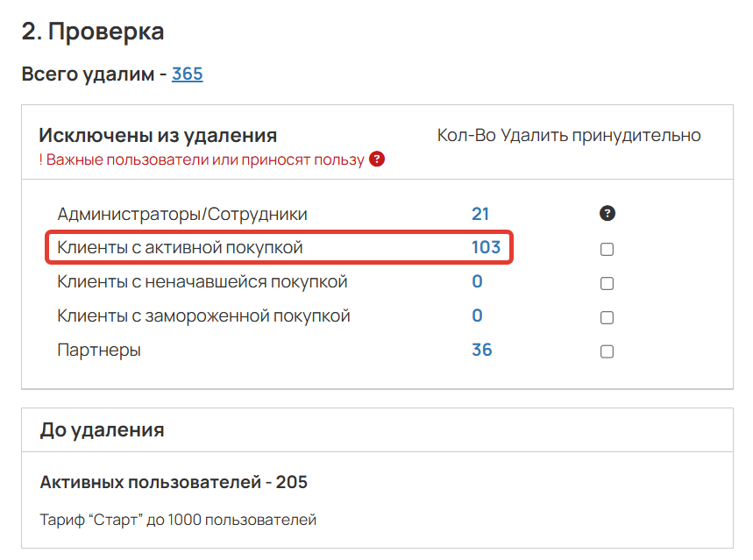Click the "Исключены из удаления" panel header

click(x=167, y=136)
